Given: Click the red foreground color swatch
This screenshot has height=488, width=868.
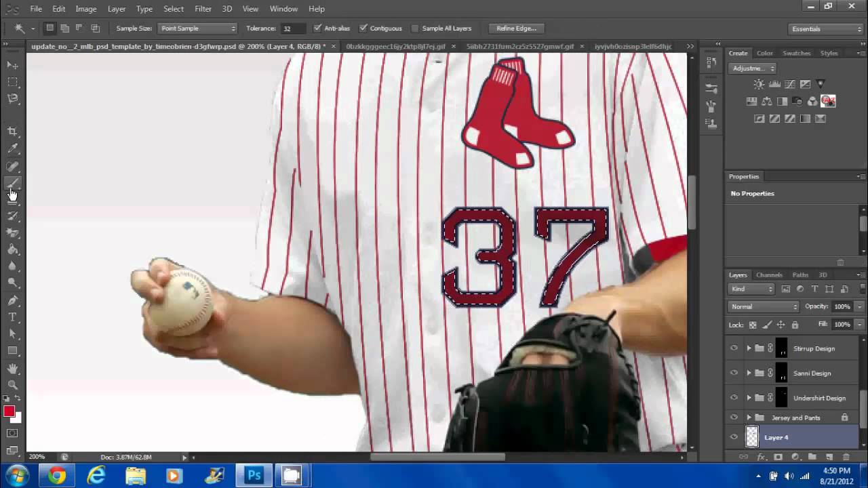Looking at the screenshot, I should point(9,411).
